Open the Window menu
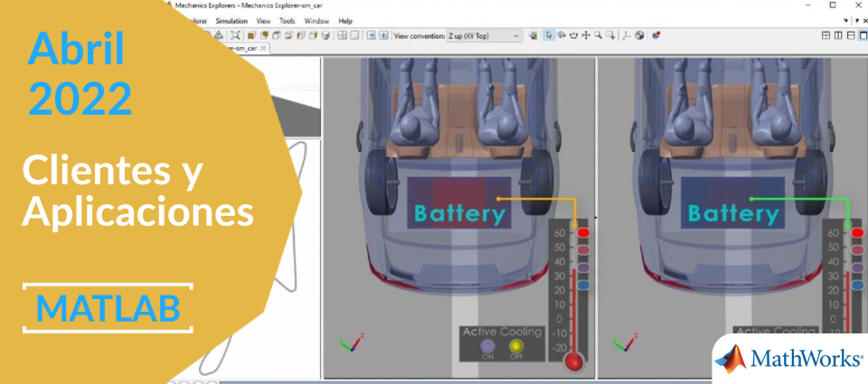Image resolution: width=868 pixels, height=384 pixels. (x=316, y=21)
